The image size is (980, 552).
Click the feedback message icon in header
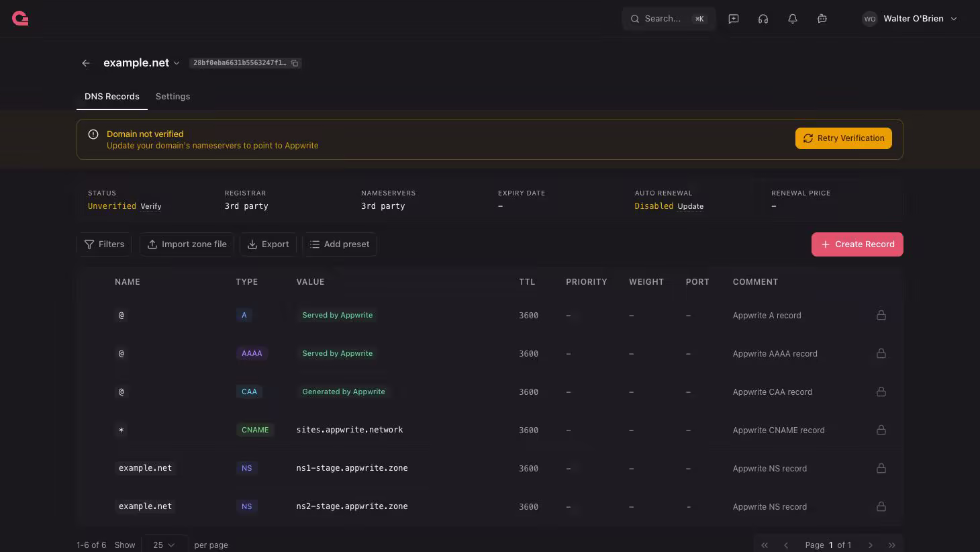(x=734, y=19)
